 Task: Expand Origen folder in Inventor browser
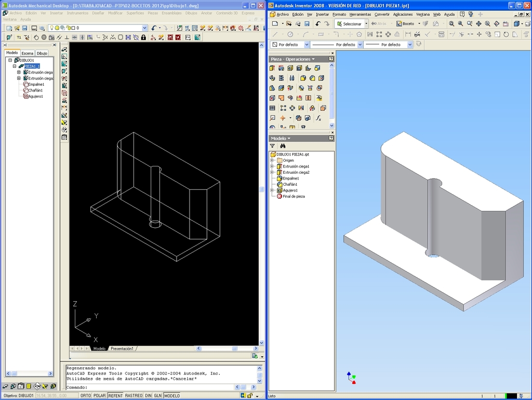pos(272,160)
